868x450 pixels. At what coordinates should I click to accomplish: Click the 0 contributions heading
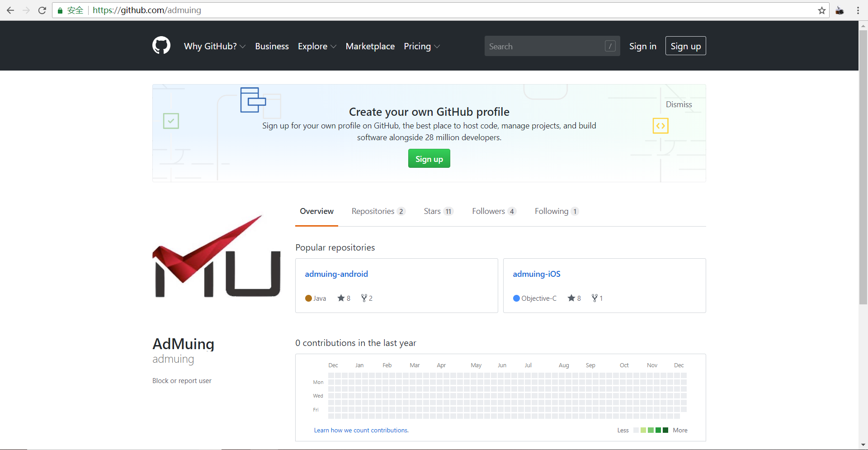pos(356,343)
